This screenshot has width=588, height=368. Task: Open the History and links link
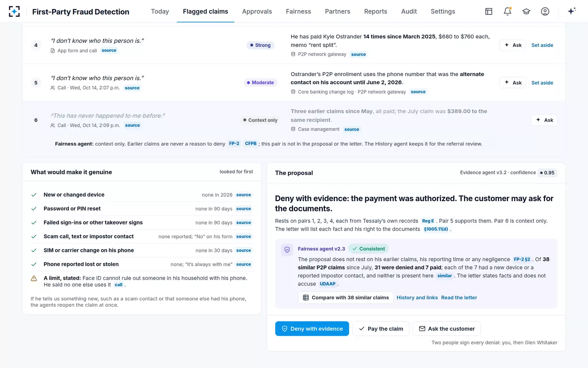(x=417, y=298)
